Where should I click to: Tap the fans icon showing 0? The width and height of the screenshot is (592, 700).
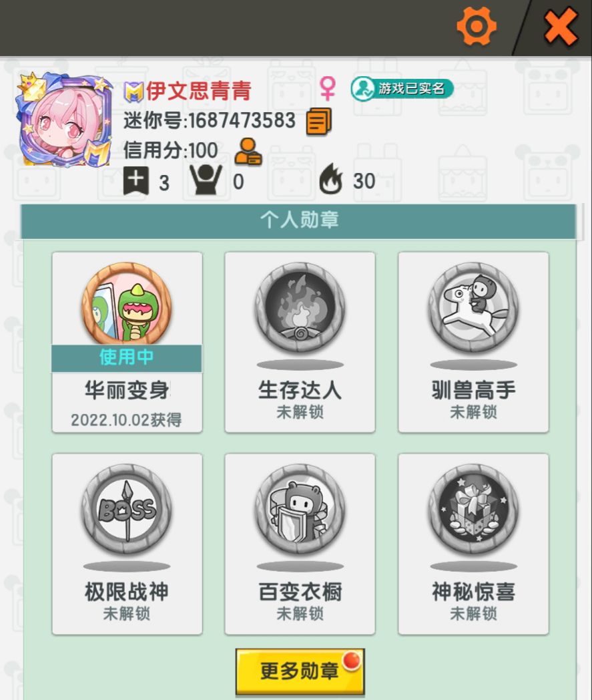[x=206, y=180]
